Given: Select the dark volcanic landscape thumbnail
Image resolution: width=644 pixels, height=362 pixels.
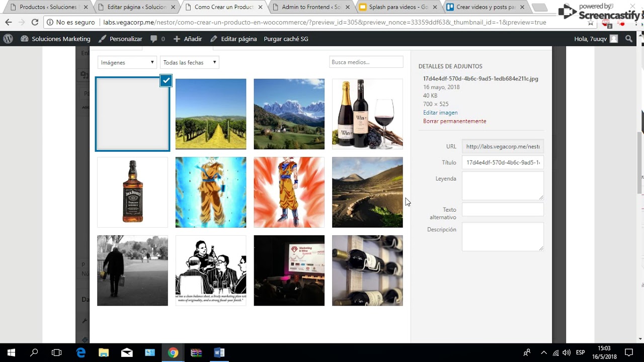Looking at the screenshot, I should pyautogui.click(x=367, y=192).
